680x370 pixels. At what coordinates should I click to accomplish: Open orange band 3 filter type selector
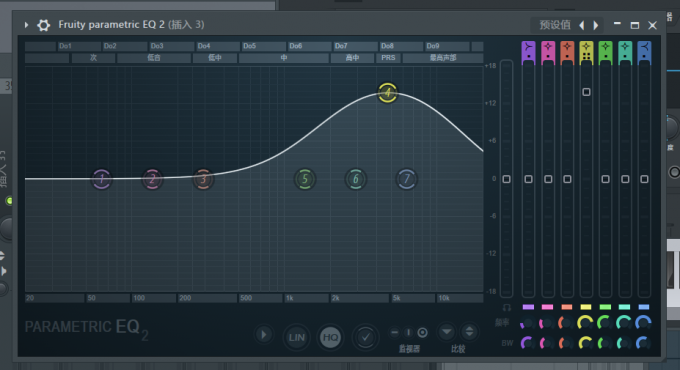[567, 52]
